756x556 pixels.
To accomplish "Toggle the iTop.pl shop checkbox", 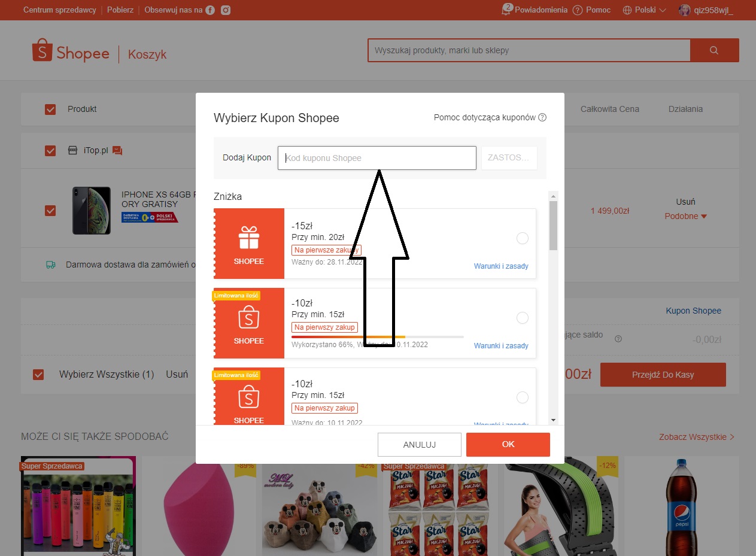I will [50, 151].
